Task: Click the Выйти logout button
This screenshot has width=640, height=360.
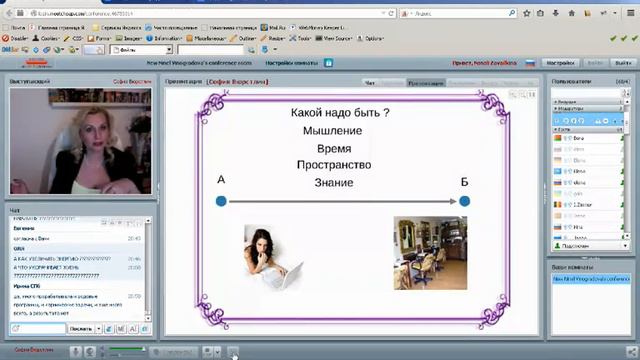Action: click(x=623, y=63)
